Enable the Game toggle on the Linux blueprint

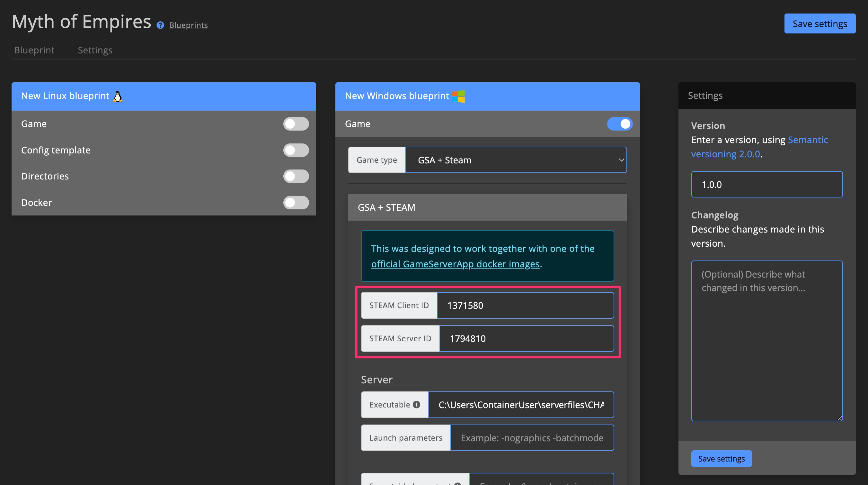(x=296, y=124)
